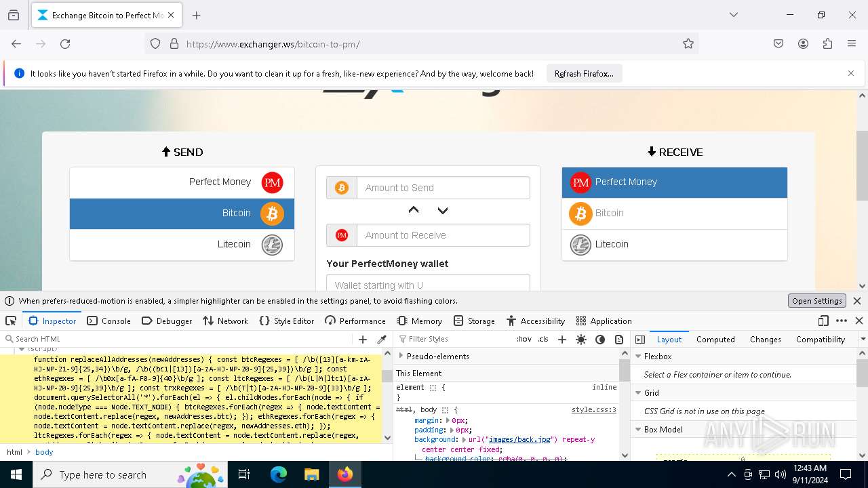Select Litecoin in the Send list

[x=182, y=245]
